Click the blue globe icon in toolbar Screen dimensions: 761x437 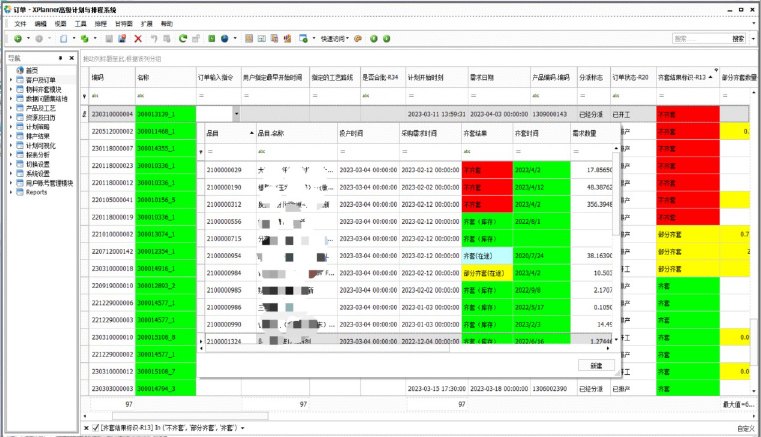coord(225,39)
